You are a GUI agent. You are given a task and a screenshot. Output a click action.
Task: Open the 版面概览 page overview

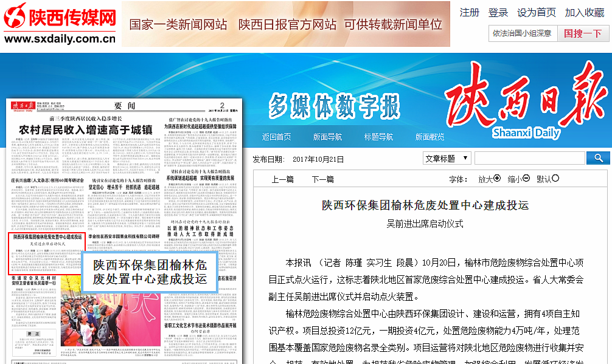(429, 137)
